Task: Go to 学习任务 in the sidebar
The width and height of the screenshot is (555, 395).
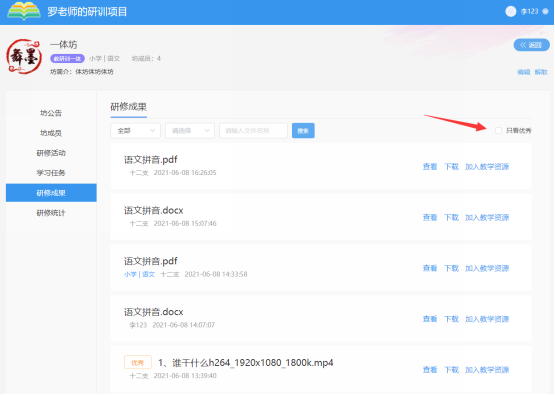Action: click(51, 173)
